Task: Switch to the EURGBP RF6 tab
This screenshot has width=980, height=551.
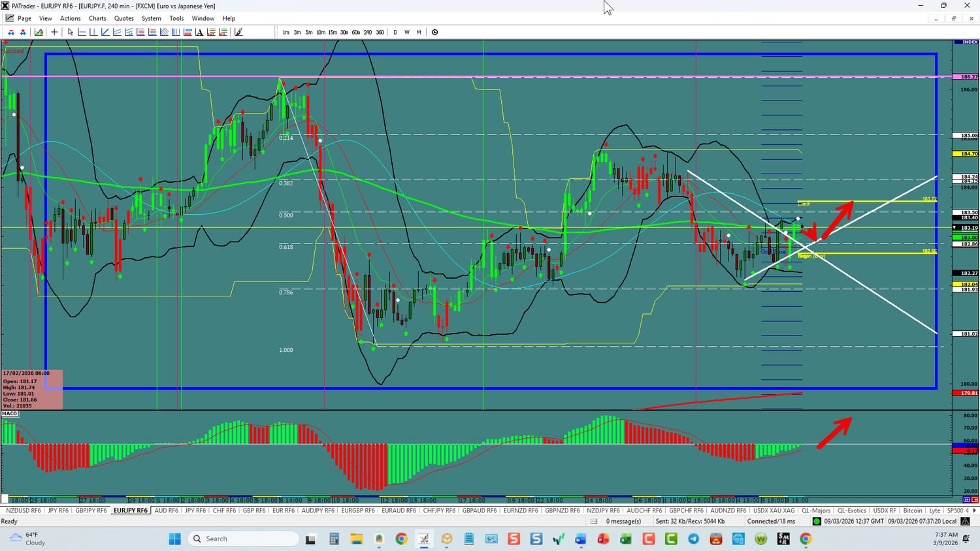Action: click(358, 511)
